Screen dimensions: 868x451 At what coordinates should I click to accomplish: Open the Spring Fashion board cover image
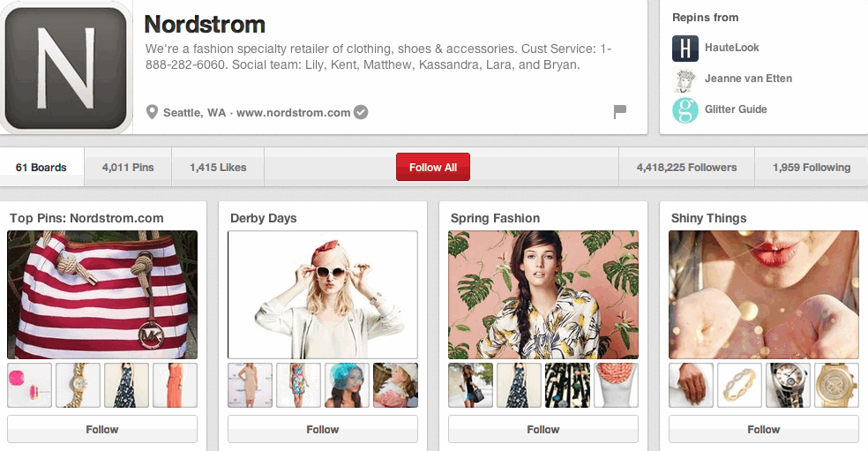coord(542,294)
